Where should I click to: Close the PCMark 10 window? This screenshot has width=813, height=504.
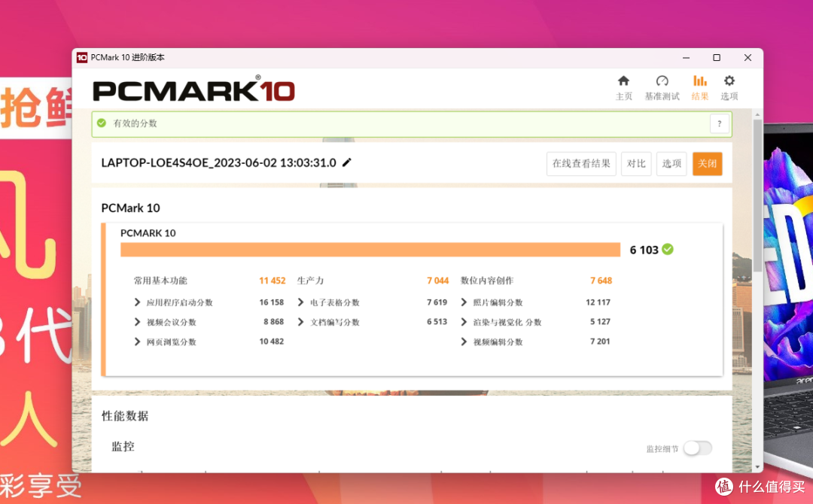coord(748,57)
